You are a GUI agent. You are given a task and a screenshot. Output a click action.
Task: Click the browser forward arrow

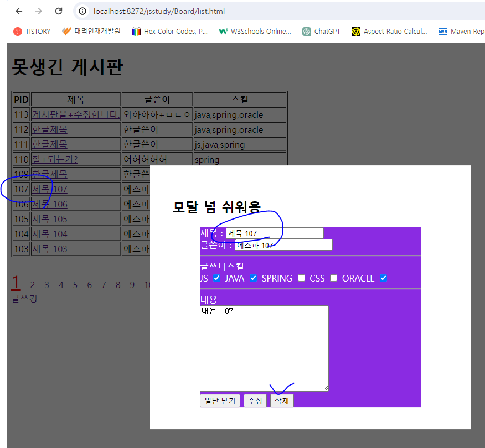(x=39, y=11)
